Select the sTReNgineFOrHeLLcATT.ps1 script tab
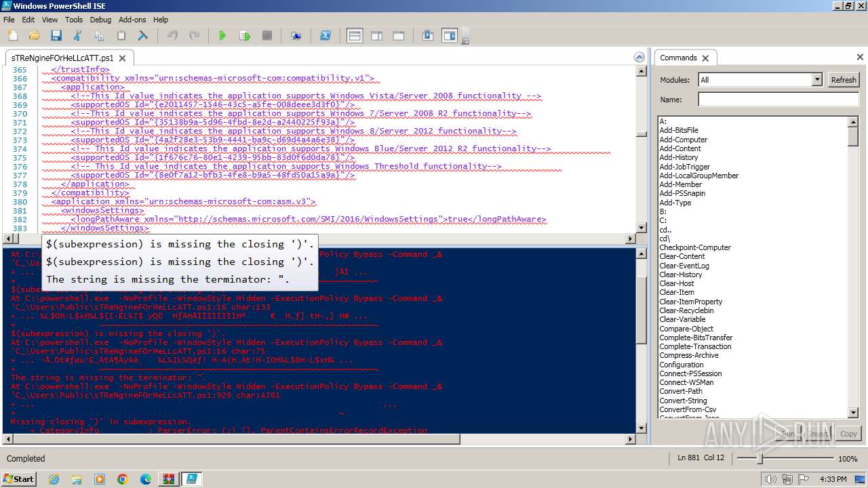Screen dimensions: 868x488 tap(62, 58)
